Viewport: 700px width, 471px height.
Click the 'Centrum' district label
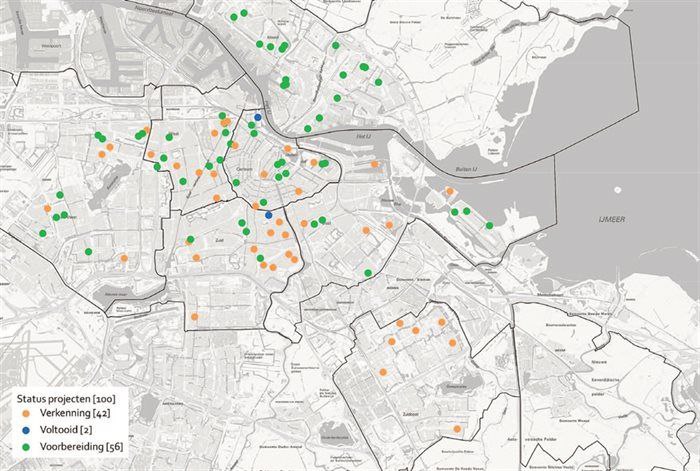(245, 169)
